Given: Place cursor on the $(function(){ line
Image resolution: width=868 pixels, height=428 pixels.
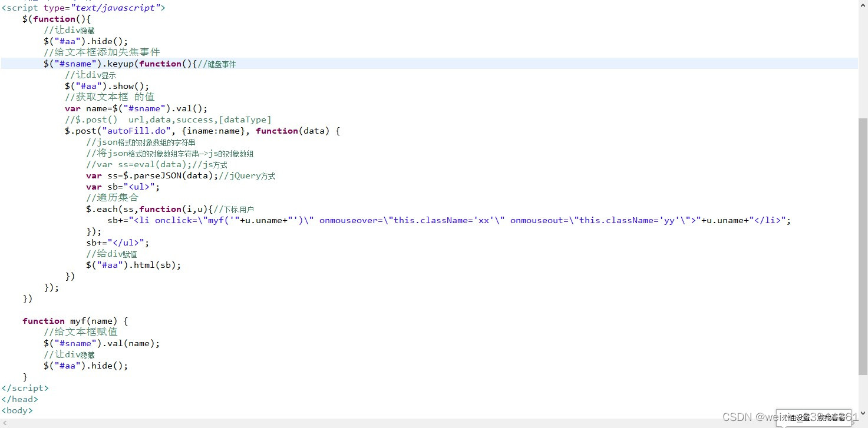Looking at the screenshot, I should [x=57, y=19].
